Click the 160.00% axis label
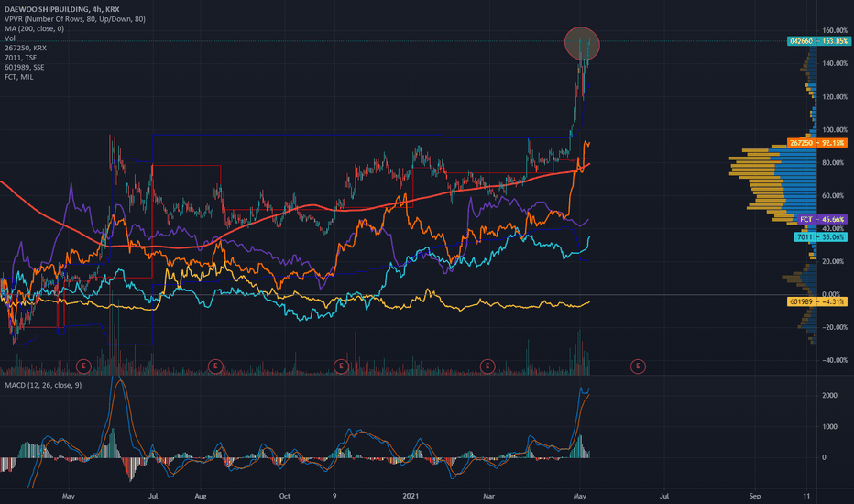Viewport: 854px width, 504px height. tap(835, 30)
